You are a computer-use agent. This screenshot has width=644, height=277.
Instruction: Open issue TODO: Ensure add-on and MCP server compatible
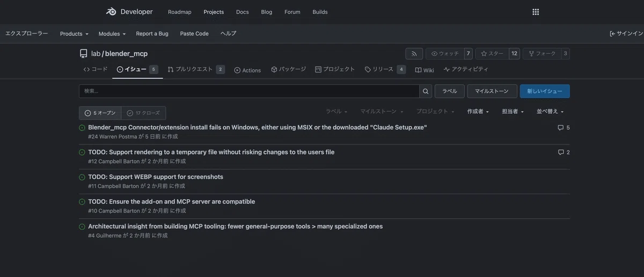(x=172, y=201)
